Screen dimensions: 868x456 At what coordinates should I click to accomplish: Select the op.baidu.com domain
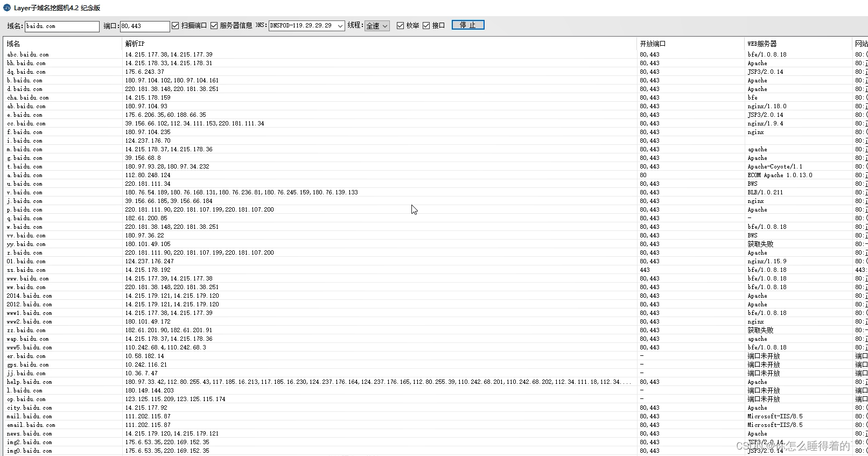26,399
